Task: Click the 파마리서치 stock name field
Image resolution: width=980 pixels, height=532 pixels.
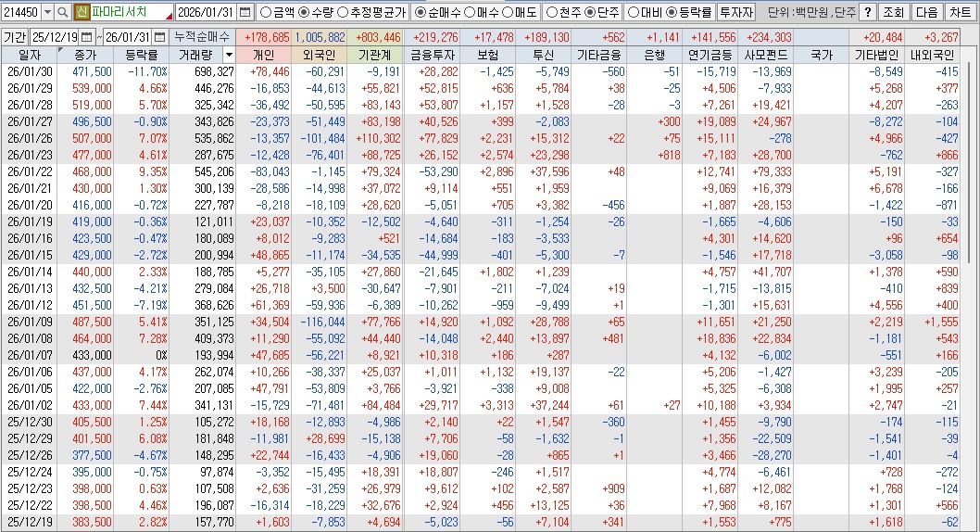Action: point(132,12)
